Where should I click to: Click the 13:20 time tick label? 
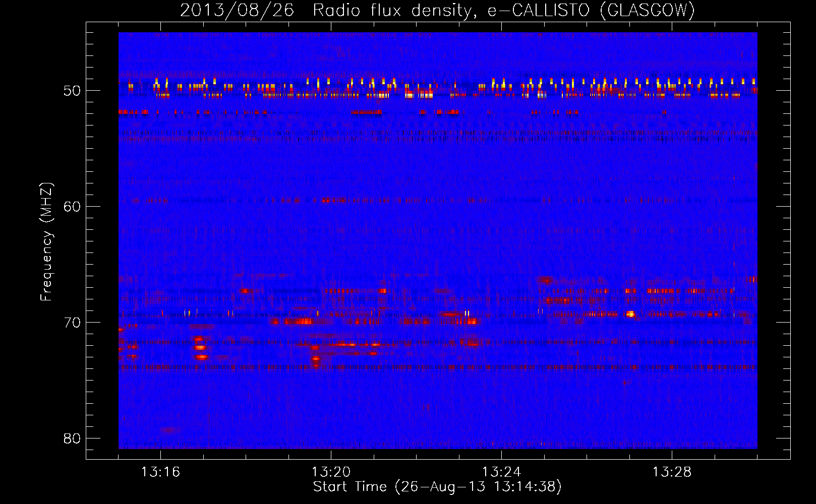[331, 472]
